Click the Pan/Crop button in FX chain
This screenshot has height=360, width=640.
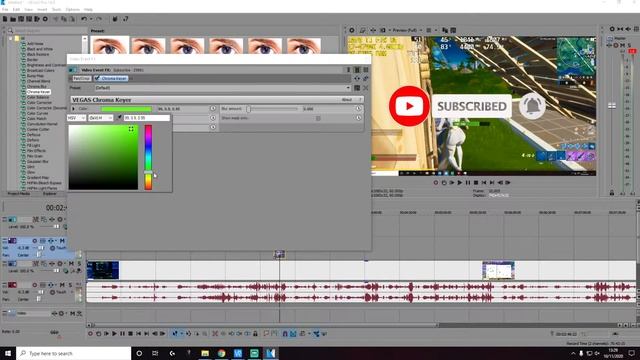(x=82, y=78)
